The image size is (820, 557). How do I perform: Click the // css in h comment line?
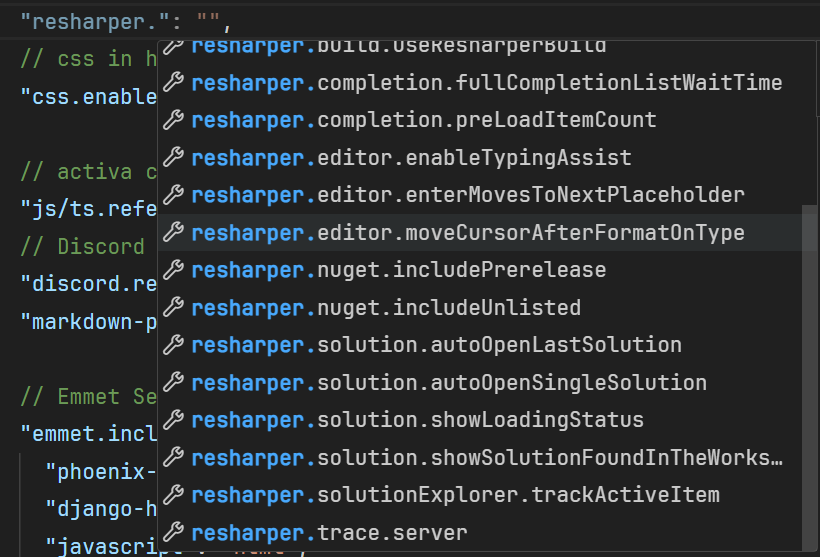[x=88, y=59]
